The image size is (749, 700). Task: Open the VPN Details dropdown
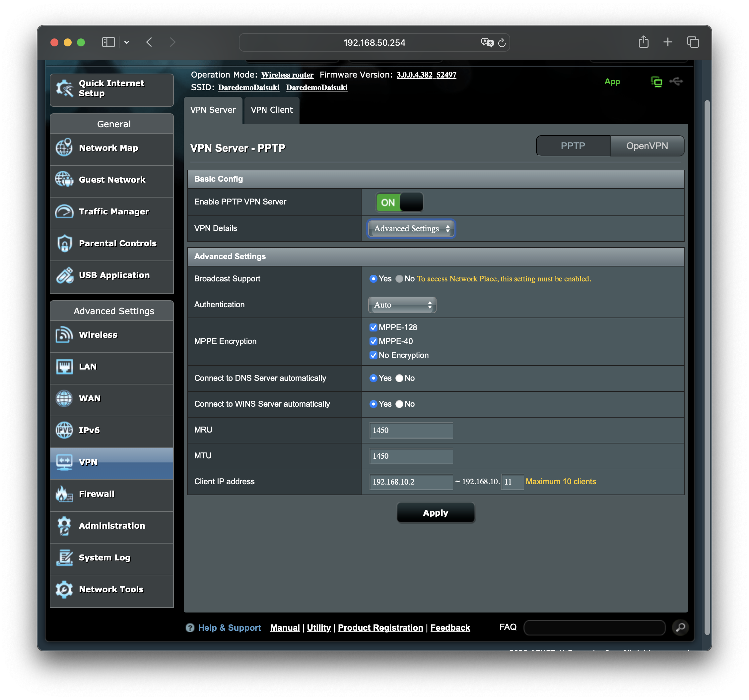pos(411,229)
